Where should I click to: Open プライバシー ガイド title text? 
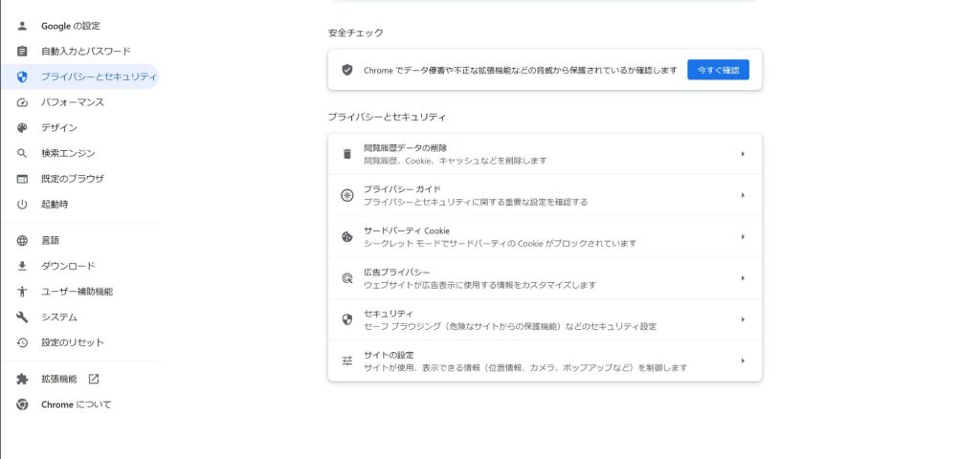(x=403, y=189)
